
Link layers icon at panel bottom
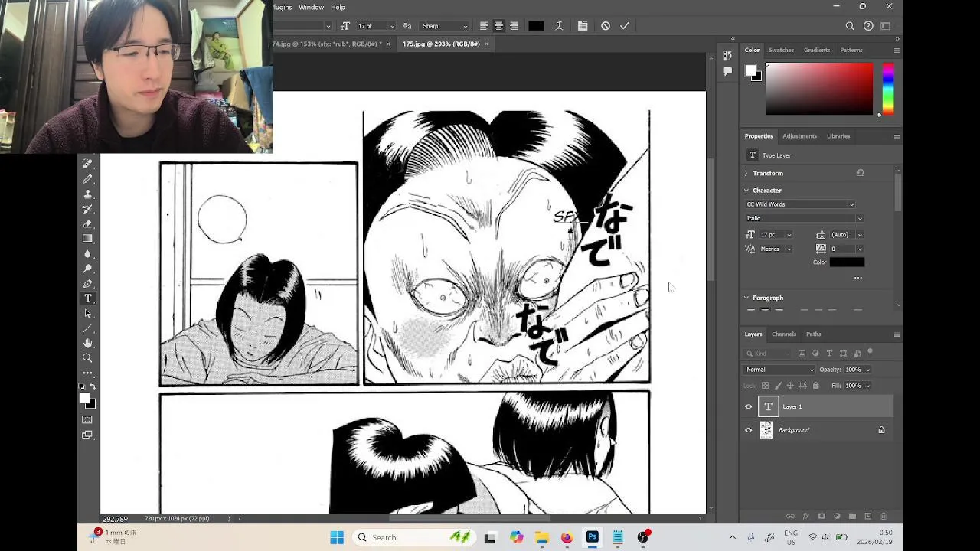[x=790, y=517]
